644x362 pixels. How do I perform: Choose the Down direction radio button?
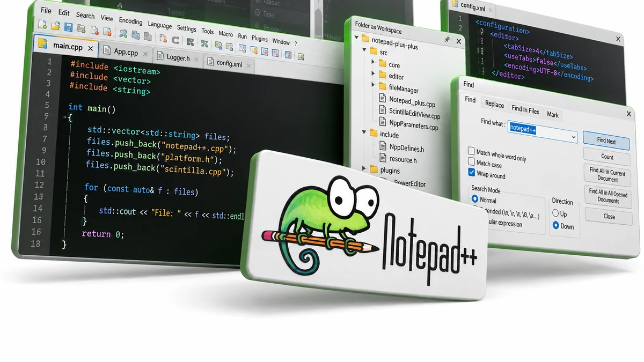[x=555, y=226]
